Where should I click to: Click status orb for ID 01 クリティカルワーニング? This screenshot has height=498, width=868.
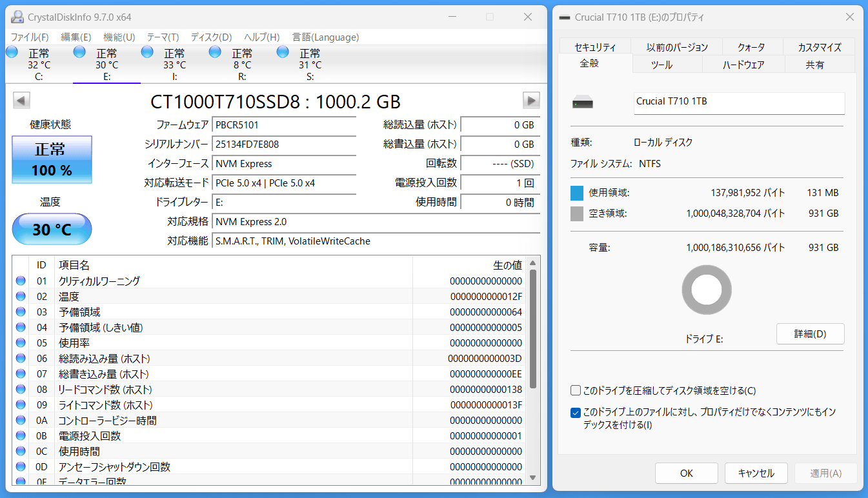click(21, 281)
